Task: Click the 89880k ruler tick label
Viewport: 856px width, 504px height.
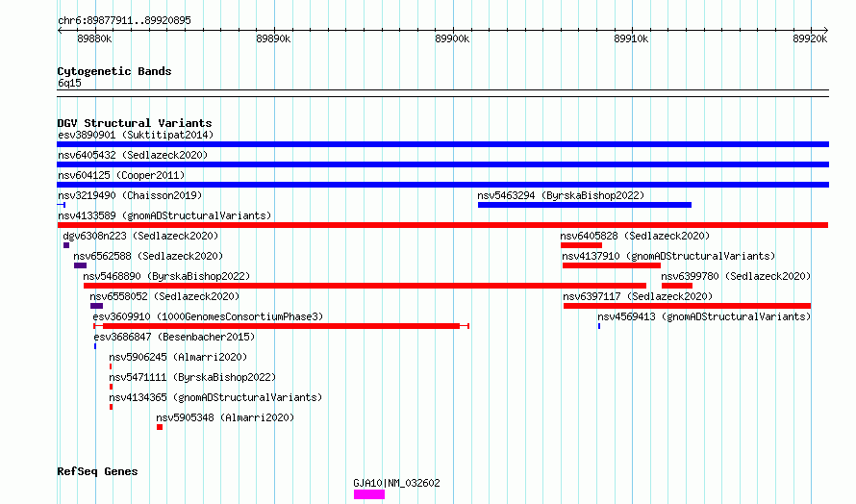Action: tap(94, 38)
